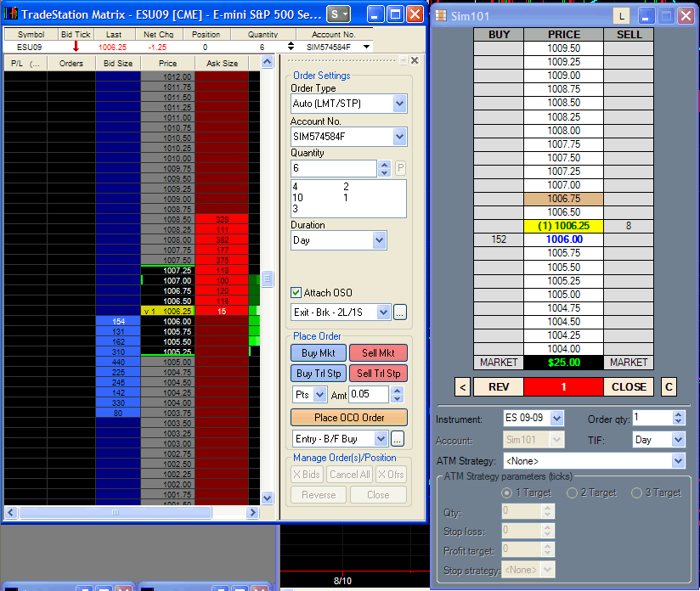Click Ask Size column header
The width and height of the screenshot is (700, 591).
(222, 64)
